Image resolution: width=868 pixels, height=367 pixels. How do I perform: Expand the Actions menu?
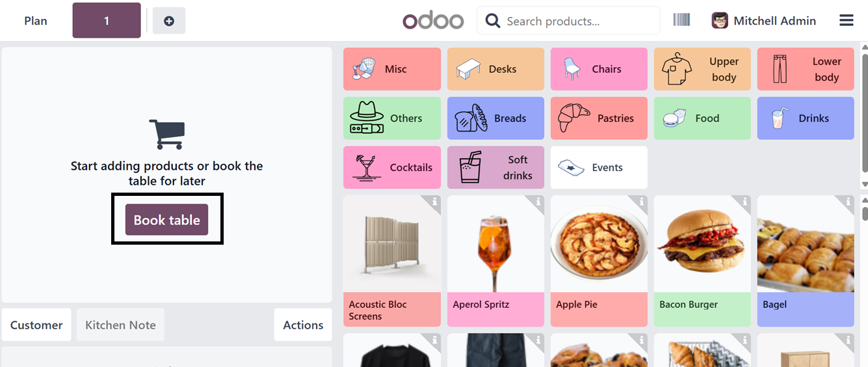[x=303, y=325]
